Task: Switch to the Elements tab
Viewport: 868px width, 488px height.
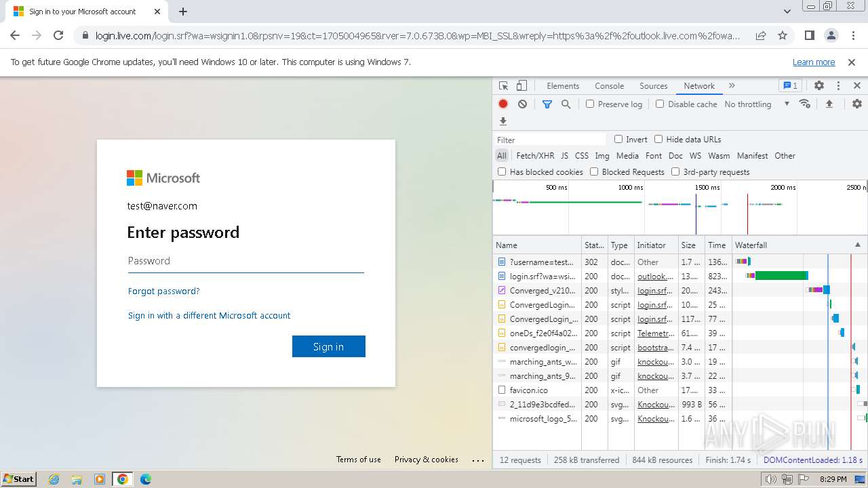Action: pyautogui.click(x=563, y=86)
